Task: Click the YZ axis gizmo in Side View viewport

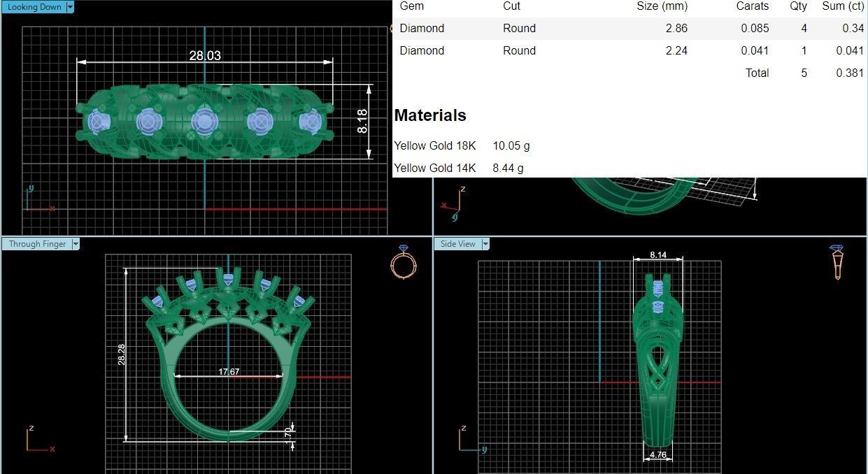Action: point(471,438)
